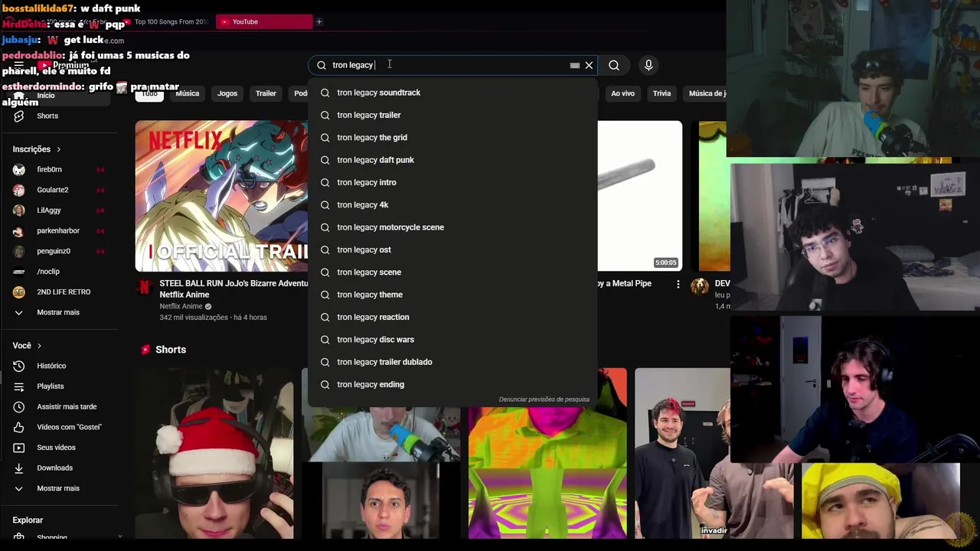Select the Trivia filter chip
This screenshot has height=551, width=980.
click(661, 93)
